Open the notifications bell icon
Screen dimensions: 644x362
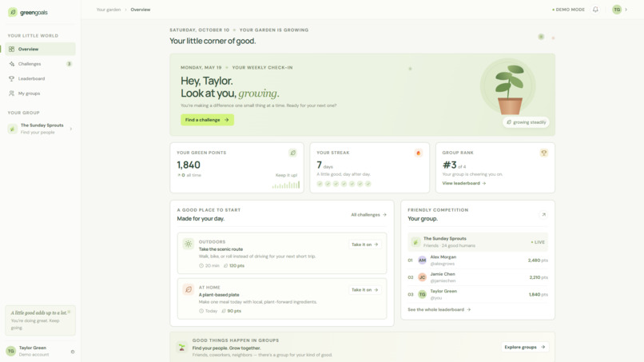595,10
